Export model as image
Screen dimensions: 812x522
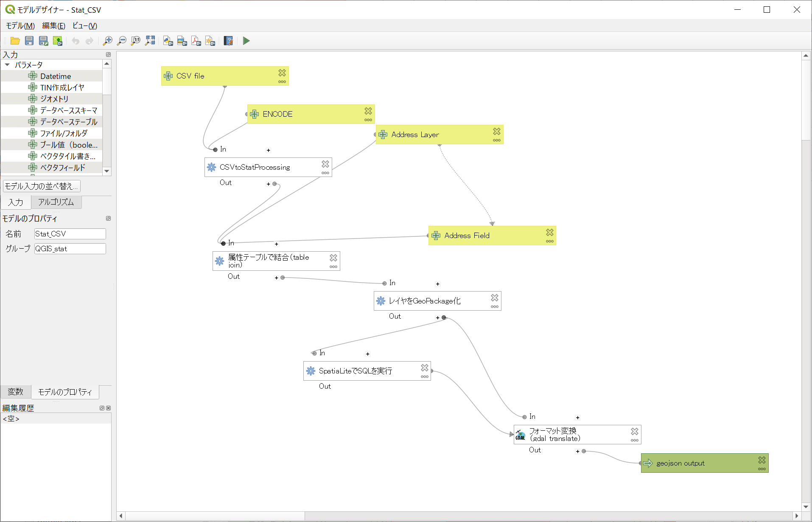182,41
